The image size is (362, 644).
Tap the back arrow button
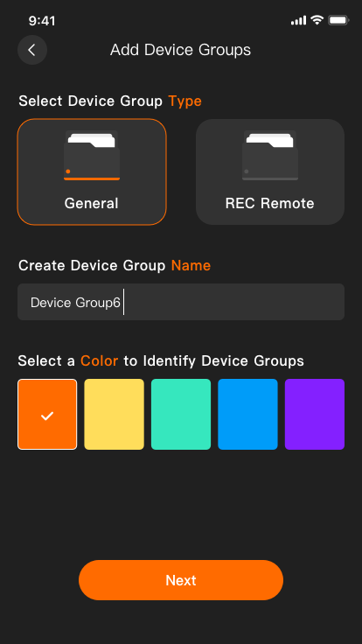[32, 50]
